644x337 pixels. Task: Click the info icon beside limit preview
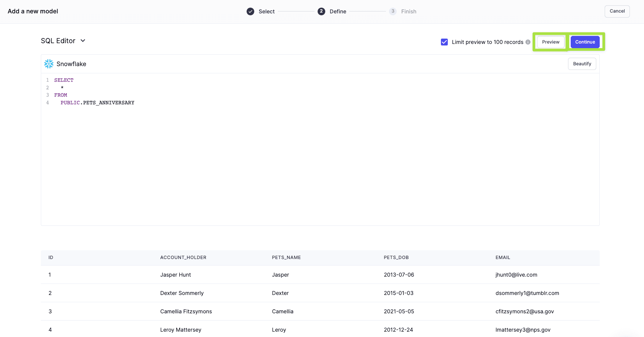528,42
